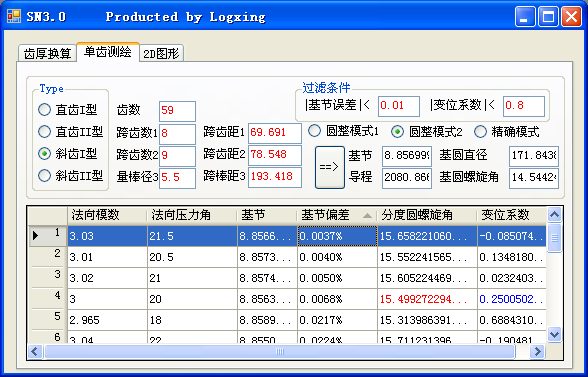Click the 齿数 input field with 59

[x=177, y=111]
